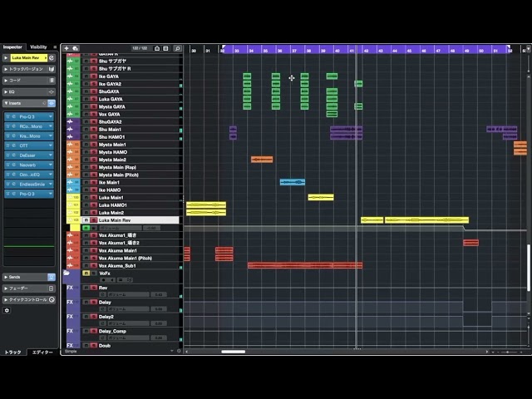Unmute the VoFx folder track

pyautogui.click(x=86, y=273)
